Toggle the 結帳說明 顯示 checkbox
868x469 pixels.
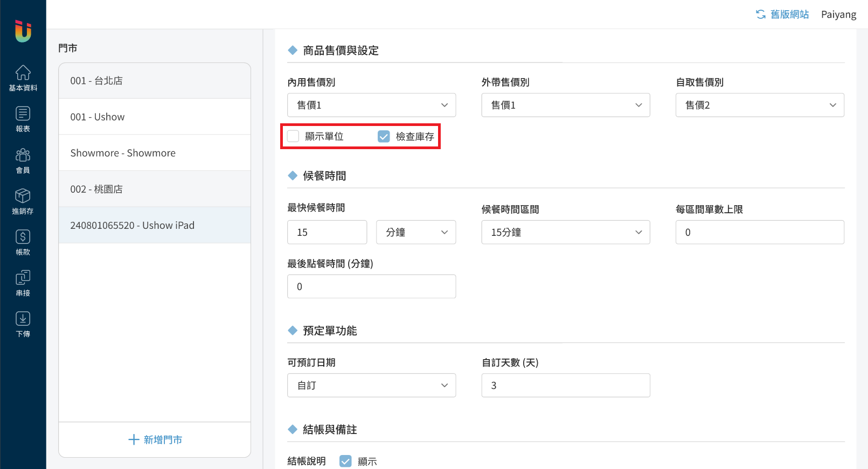pyautogui.click(x=345, y=461)
